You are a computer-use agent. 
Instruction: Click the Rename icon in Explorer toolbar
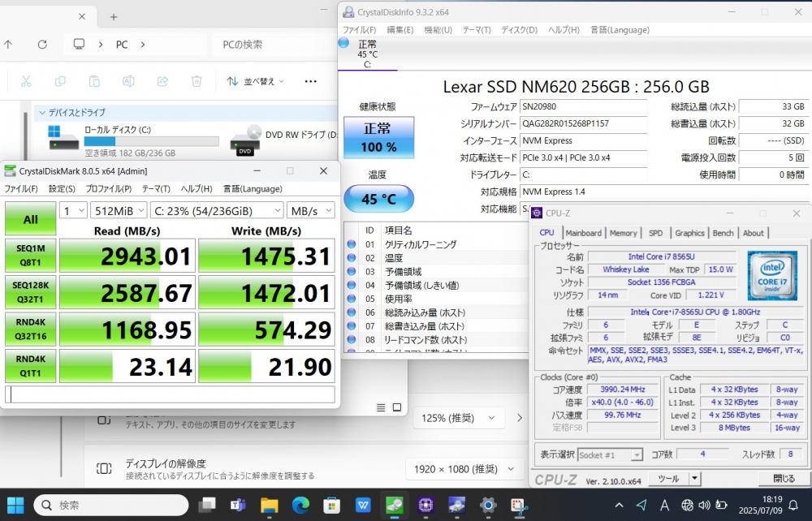[x=128, y=81]
